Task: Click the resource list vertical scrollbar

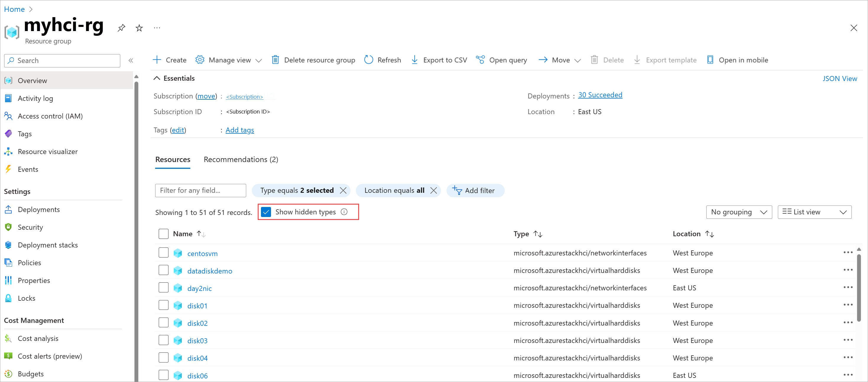Action: (x=859, y=288)
